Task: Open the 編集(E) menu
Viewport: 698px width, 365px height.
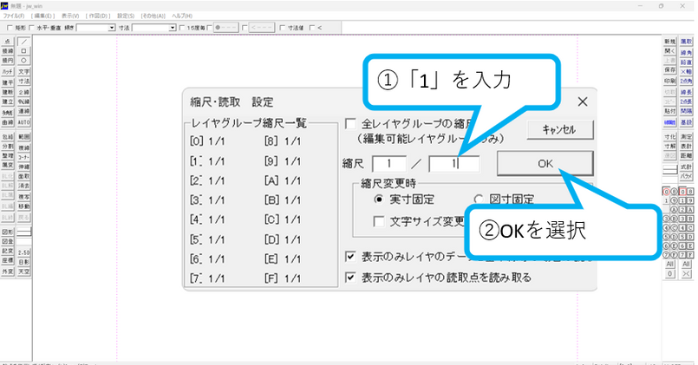Action: pyautogui.click(x=43, y=16)
